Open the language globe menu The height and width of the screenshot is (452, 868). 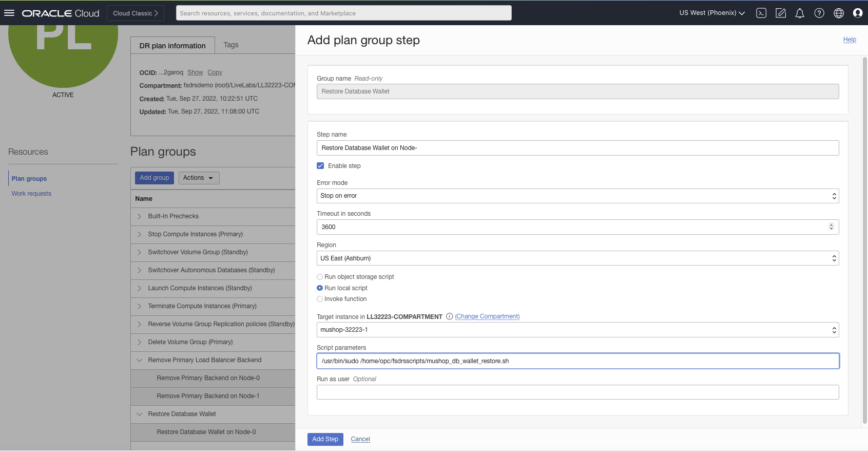pyautogui.click(x=839, y=13)
